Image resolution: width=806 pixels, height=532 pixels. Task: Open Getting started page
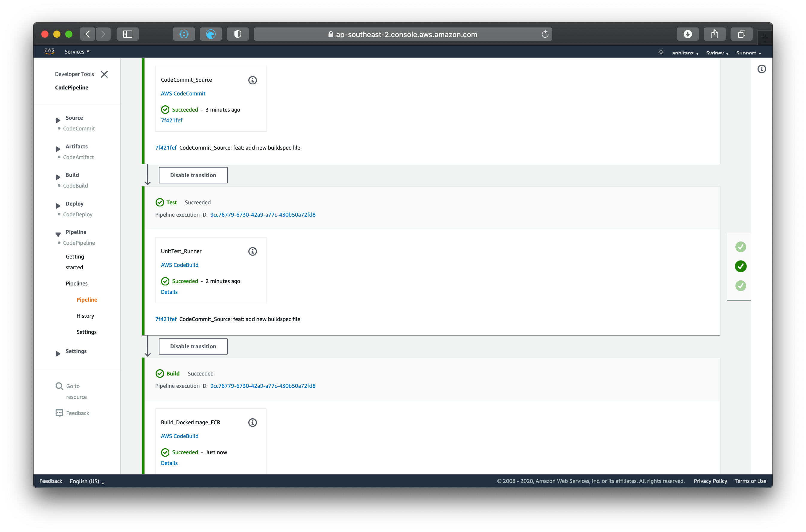click(x=75, y=262)
